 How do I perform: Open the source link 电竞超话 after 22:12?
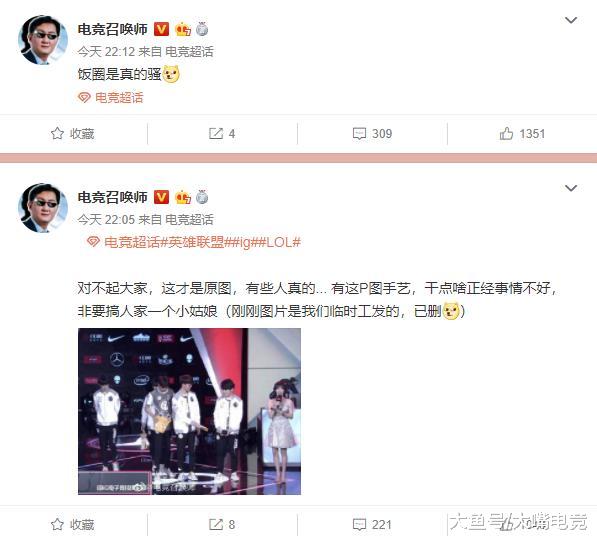click(x=189, y=51)
